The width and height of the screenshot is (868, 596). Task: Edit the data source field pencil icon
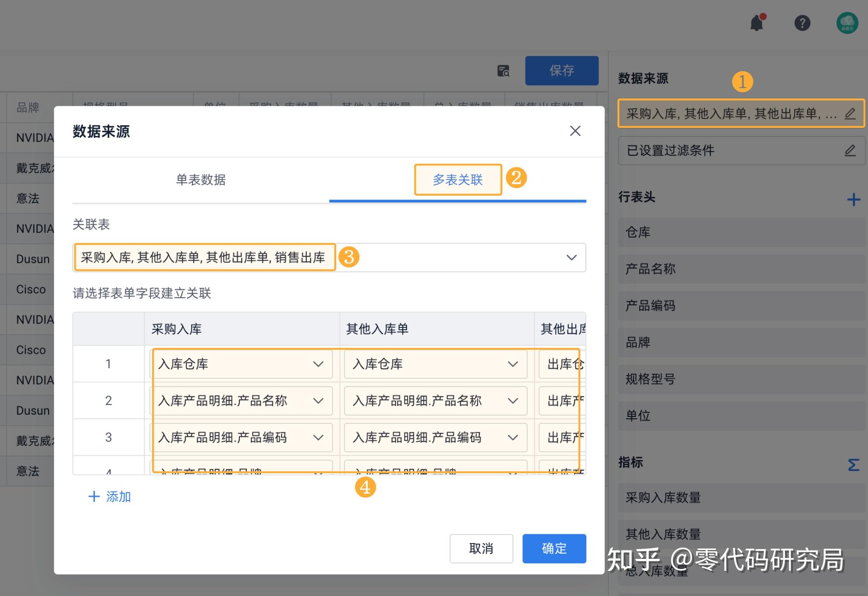(x=850, y=113)
